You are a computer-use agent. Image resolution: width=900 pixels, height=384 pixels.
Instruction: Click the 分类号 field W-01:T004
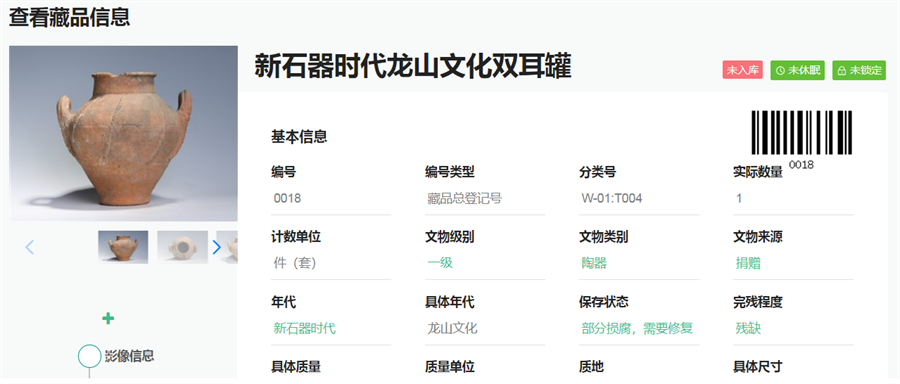(639, 199)
